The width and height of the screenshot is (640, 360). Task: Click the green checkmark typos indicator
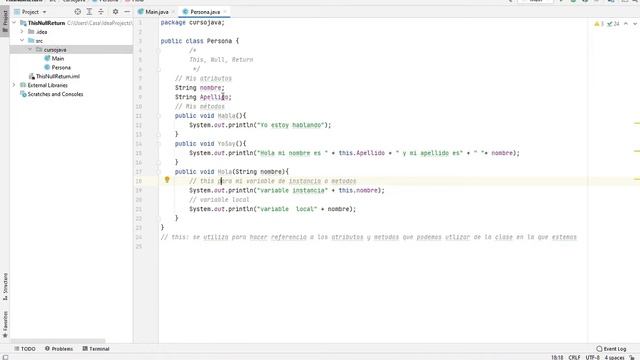613,24
